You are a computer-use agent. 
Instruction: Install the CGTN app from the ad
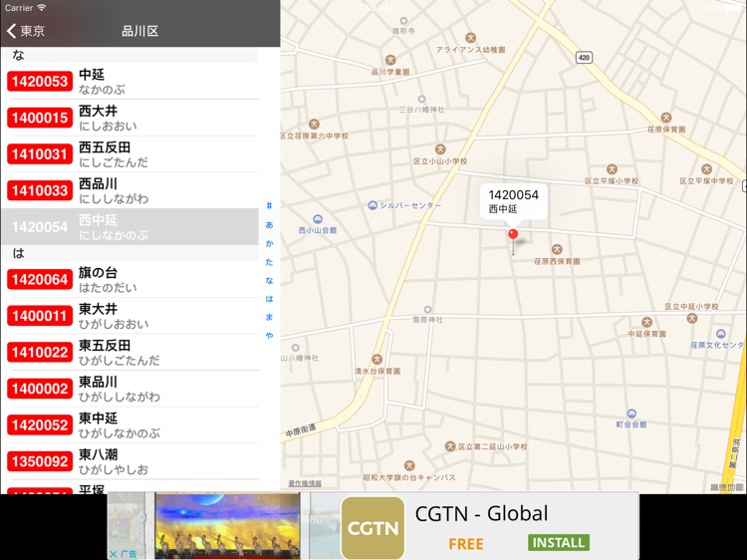coord(559,542)
